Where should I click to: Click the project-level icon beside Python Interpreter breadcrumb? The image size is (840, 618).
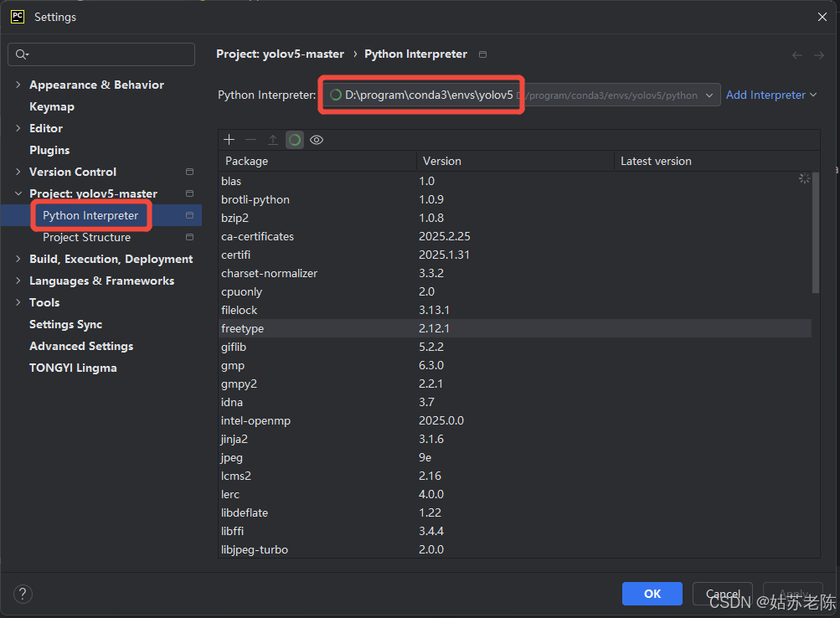click(x=482, y=54)
